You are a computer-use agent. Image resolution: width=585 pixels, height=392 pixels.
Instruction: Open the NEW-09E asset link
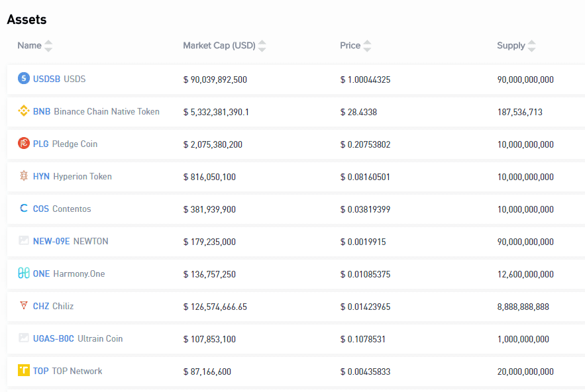coord(51,241)
